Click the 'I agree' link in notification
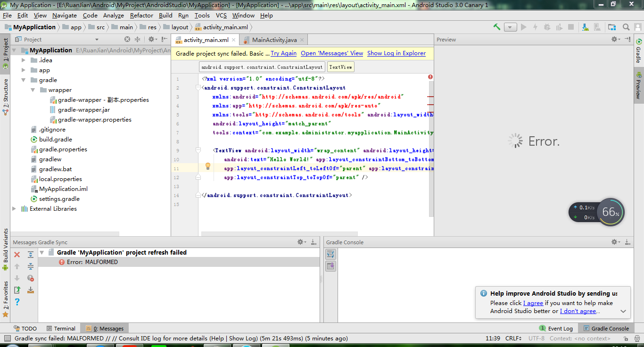644x347 pixels. pos(533,303)
